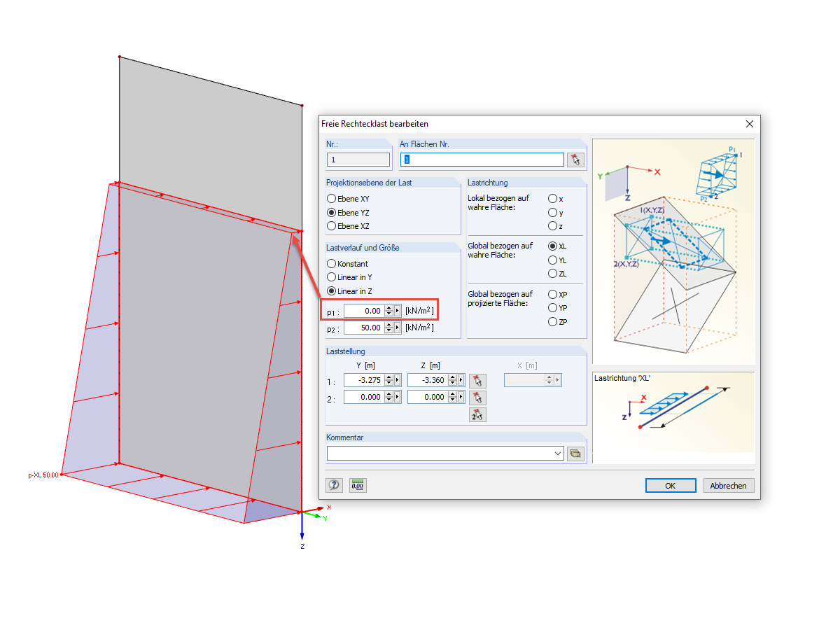Adjust Z spinner for position 1
This screenshot has height=630, width=840.
tap(451, 380)
